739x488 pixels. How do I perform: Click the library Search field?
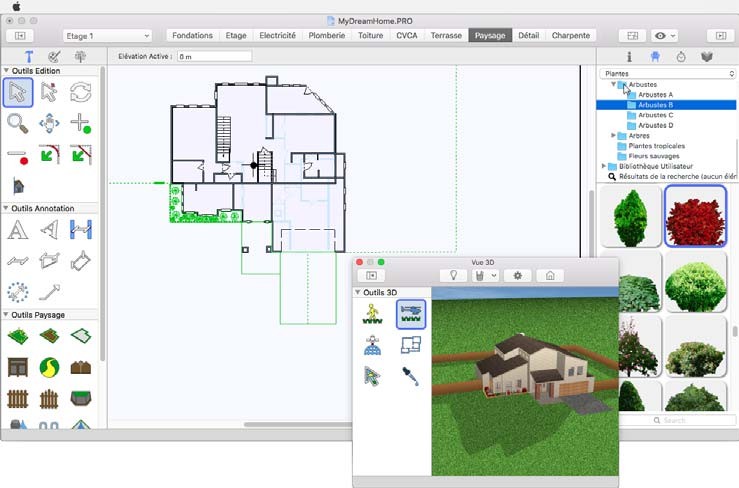click(677, 420)
